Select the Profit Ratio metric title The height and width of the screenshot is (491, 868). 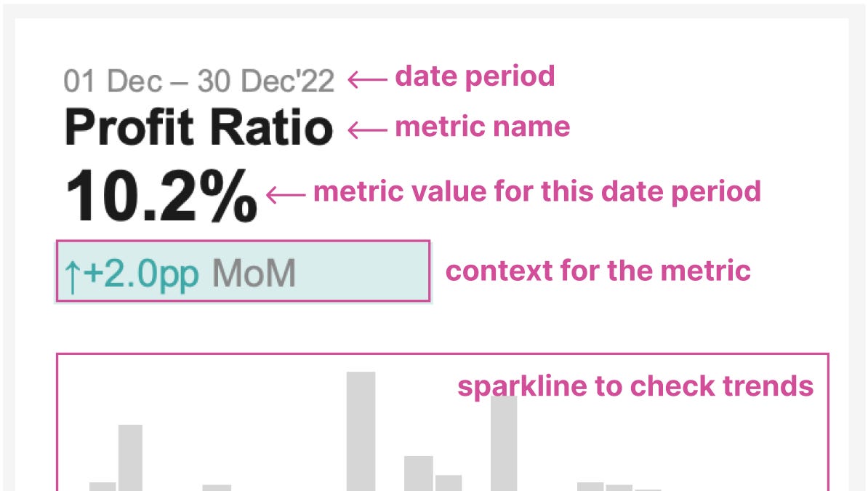pos(198,127)
